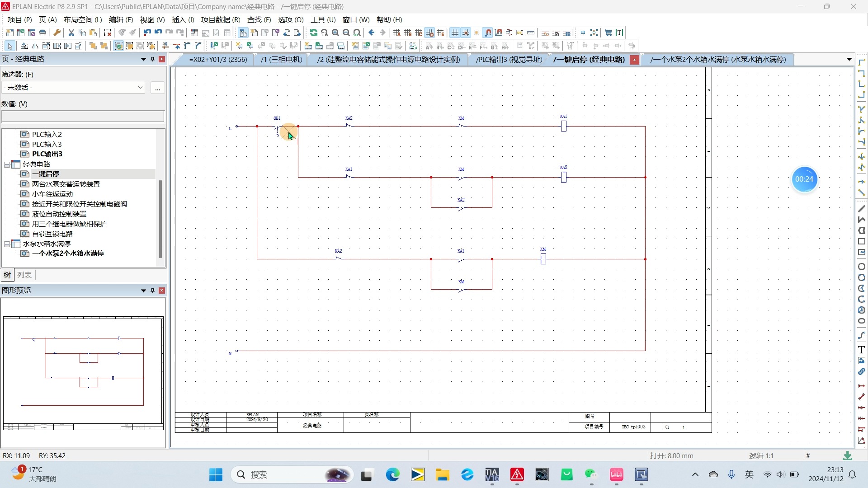This screenshot has height=488, width=868.
Task: Click the filter '...' browse button
Action: (x=157, y=88)
